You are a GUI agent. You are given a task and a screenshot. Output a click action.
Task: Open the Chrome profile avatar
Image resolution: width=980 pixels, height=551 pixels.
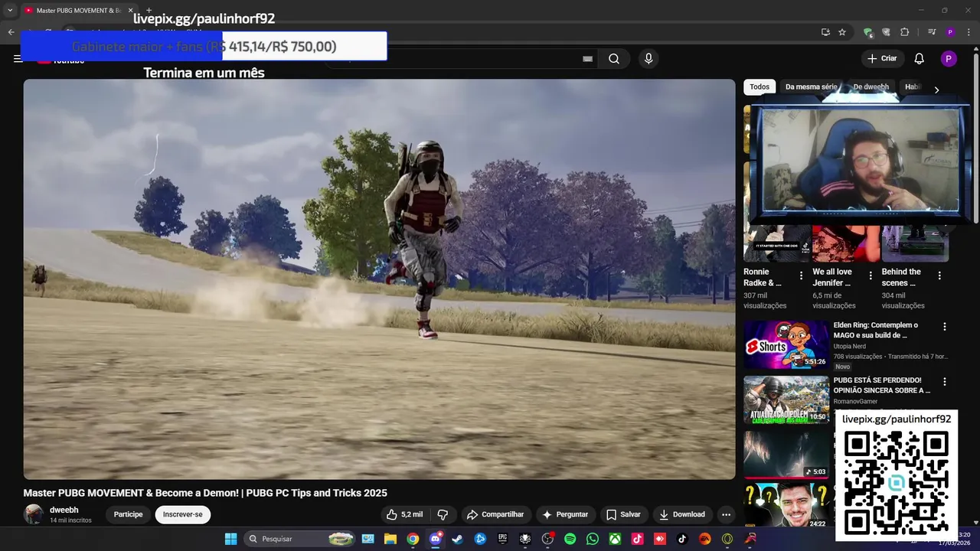tap(950, 32)
